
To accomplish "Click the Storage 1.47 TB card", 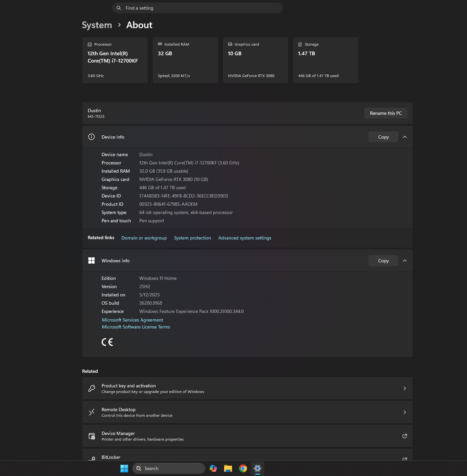I will point(326,60).
